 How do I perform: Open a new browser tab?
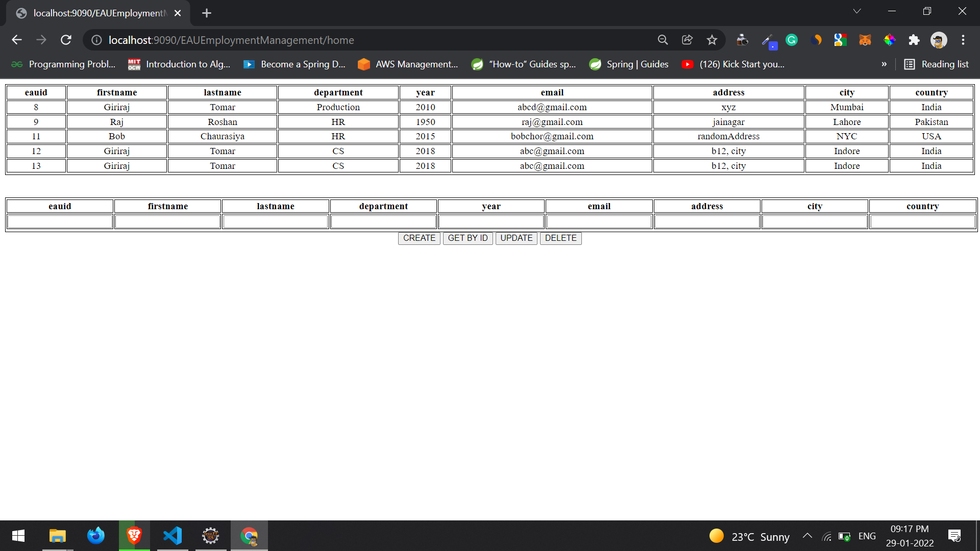click(207, 13)
